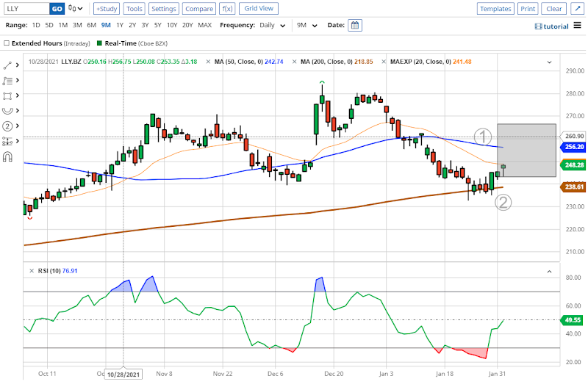
Task: Click the pop-out expand chart arrow icon
Action: 577,9
